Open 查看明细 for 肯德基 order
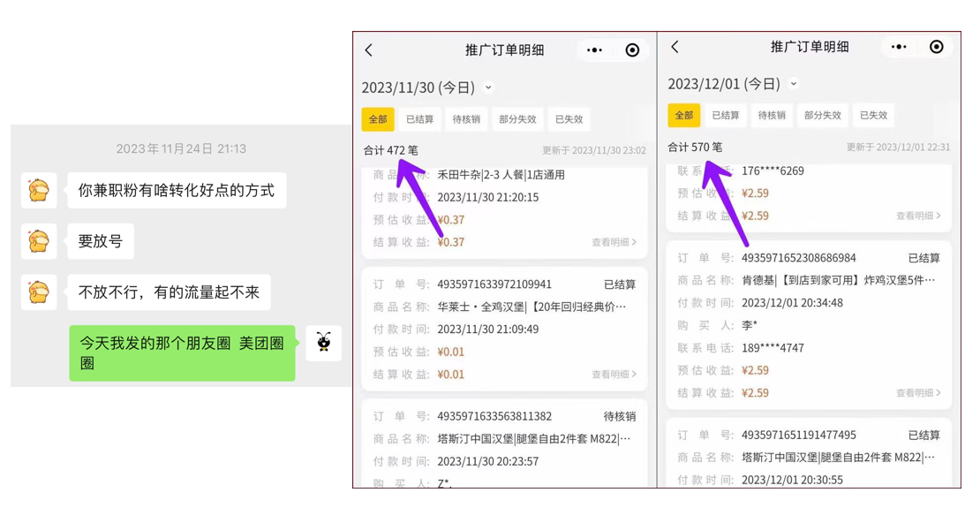 click(918, 393)
